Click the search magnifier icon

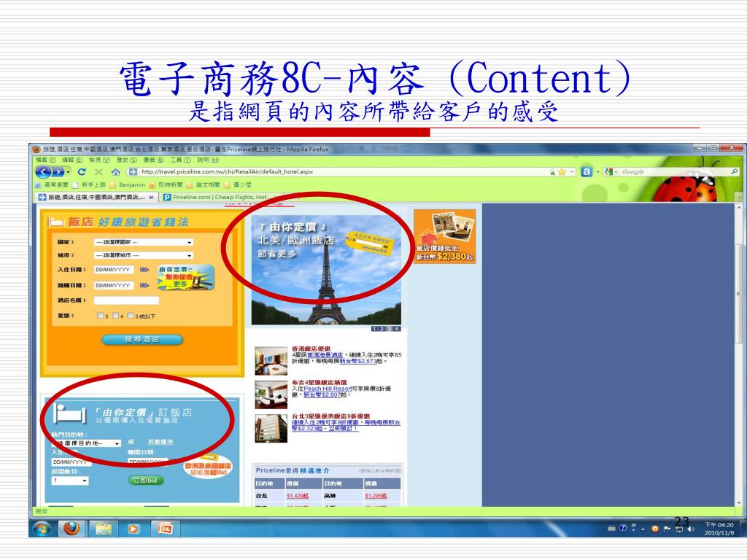click(x=734, y=171)
